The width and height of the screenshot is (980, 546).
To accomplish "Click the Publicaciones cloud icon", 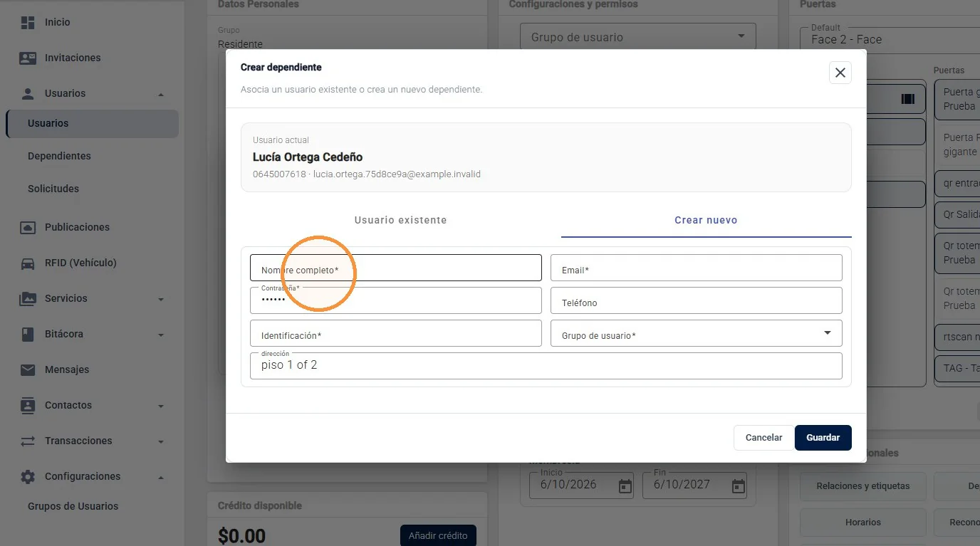I will point(28,227).
